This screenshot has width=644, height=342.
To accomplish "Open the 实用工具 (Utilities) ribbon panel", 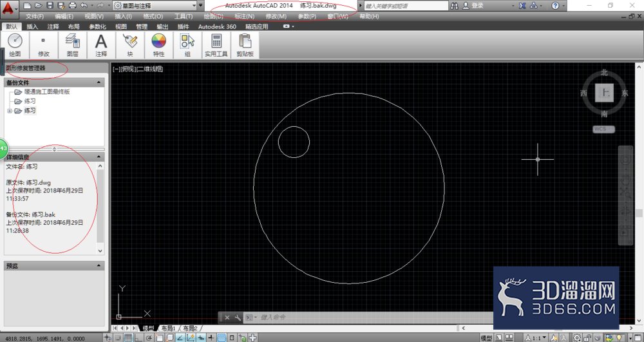I will pyautogui.click(x=216, y=44).
